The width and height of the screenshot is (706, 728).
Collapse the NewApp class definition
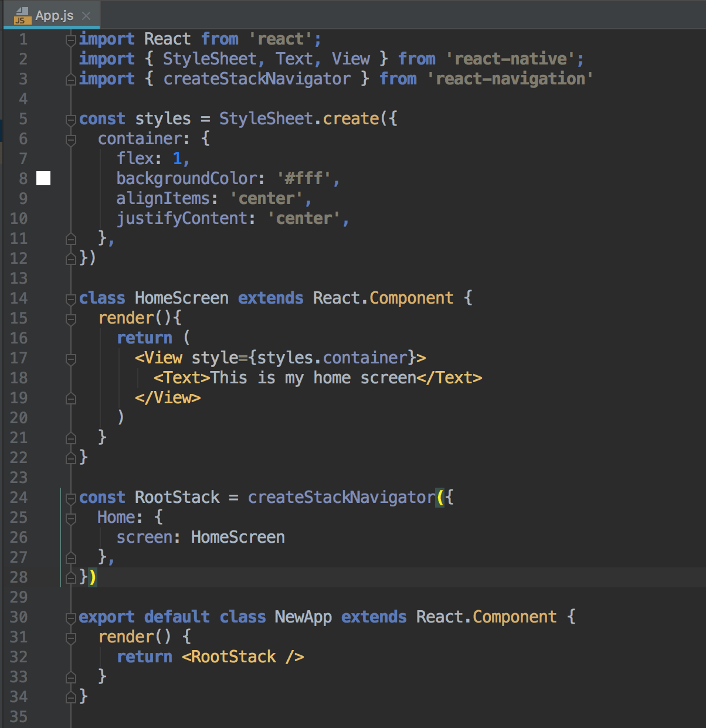click(70, 617)
